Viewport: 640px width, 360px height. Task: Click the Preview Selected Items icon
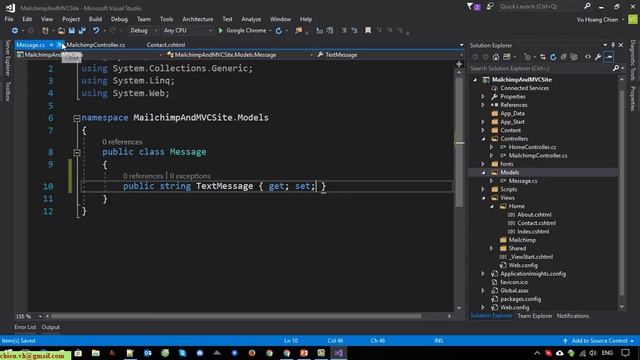pos(609,57)
